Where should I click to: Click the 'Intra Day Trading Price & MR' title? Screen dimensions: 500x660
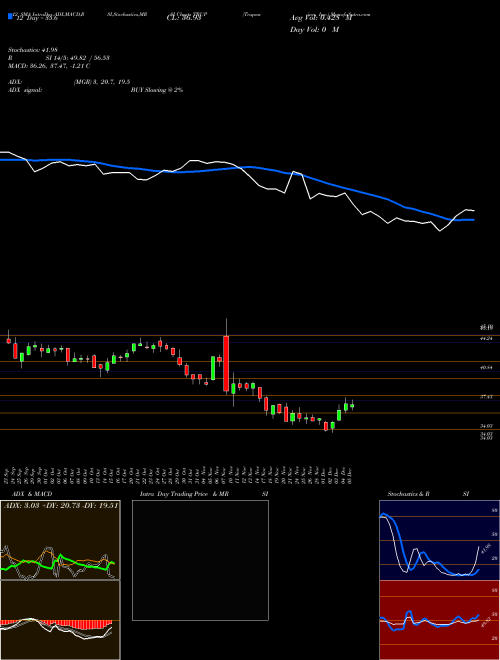(x=185, y=494)
